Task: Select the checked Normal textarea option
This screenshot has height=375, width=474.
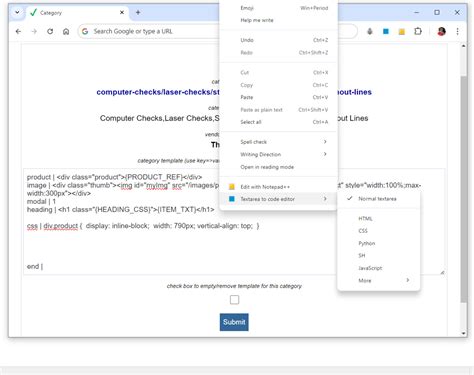Action: tap(378, 199)
